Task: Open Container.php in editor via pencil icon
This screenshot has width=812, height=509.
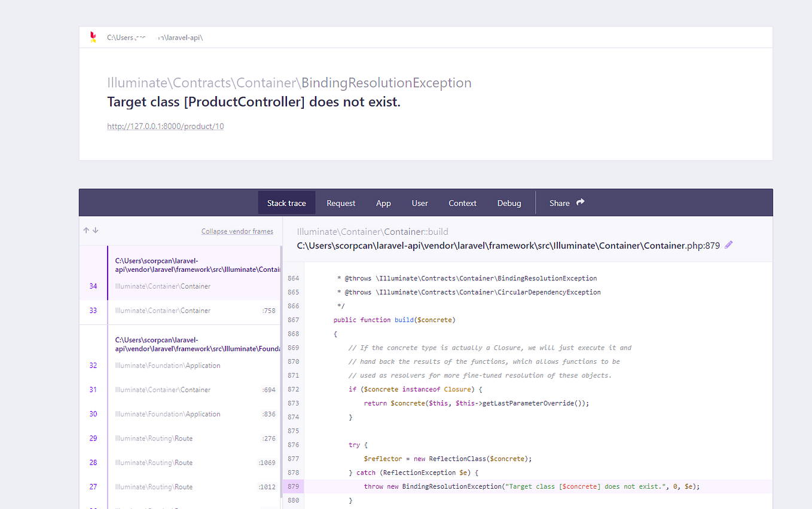Action: click(x=728, y=244)
